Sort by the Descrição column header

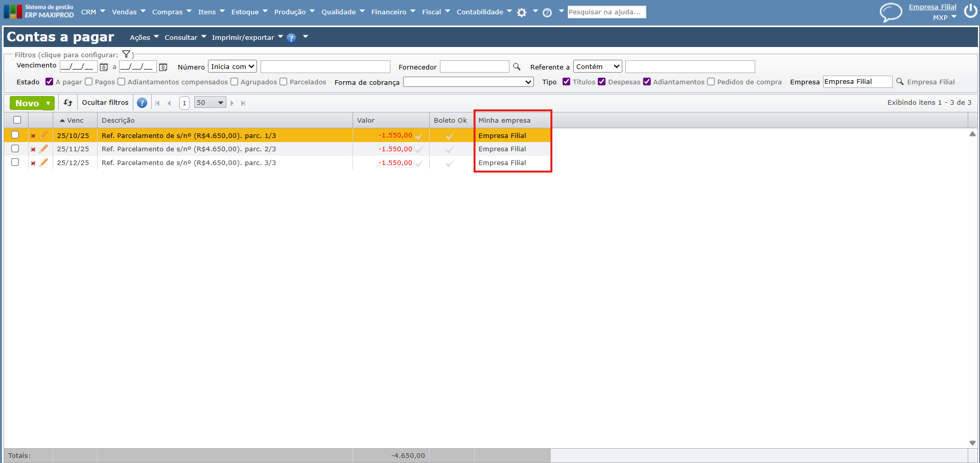pos(225,121)
